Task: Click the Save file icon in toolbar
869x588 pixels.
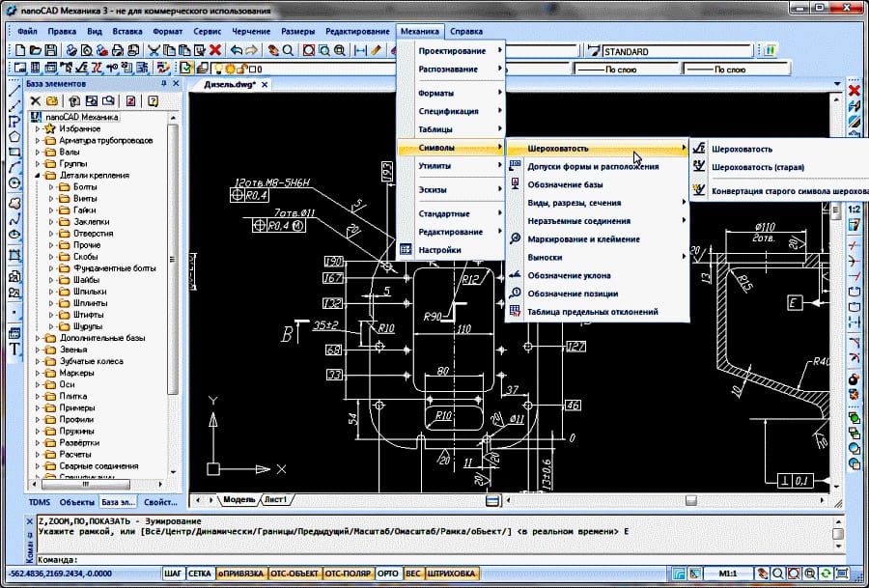Action: tap(51, 50)
